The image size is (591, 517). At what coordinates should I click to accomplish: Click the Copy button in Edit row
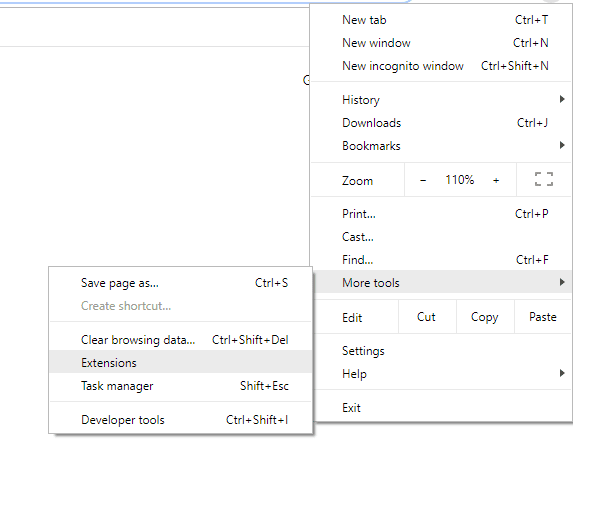[485, 317]
